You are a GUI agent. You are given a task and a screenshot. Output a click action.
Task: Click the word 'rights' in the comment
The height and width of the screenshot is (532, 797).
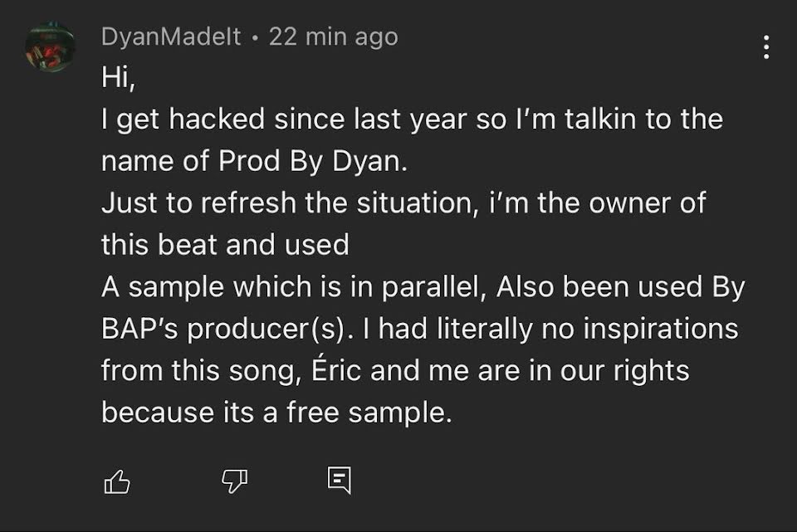[x=651, y=371]
